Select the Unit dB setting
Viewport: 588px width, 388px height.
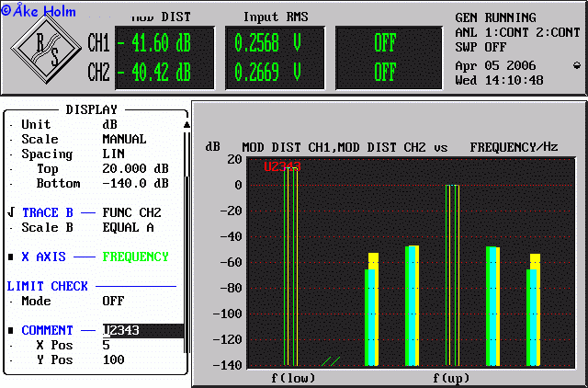(x=109, y=124)
